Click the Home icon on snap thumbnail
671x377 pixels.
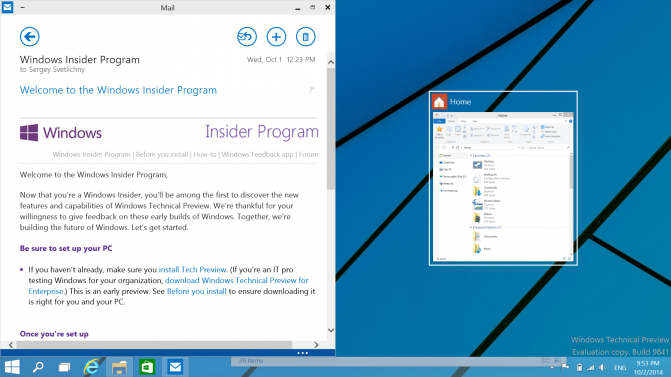point(439,102)
